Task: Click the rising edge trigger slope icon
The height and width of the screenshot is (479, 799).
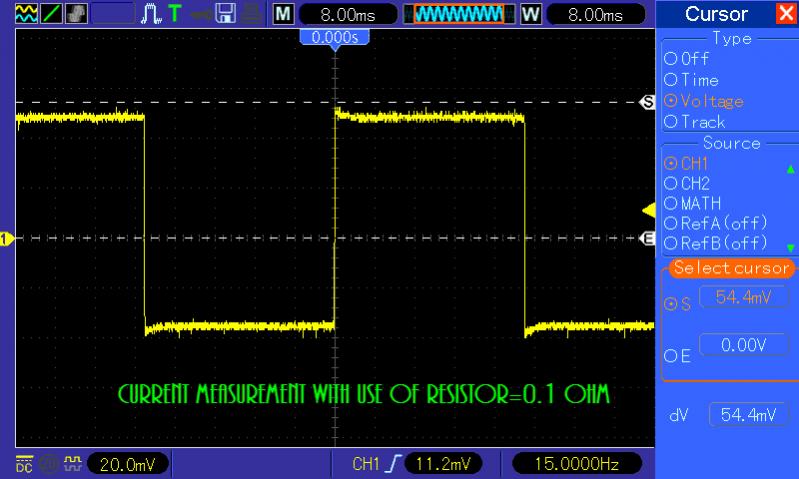Action: coord(393,464)
